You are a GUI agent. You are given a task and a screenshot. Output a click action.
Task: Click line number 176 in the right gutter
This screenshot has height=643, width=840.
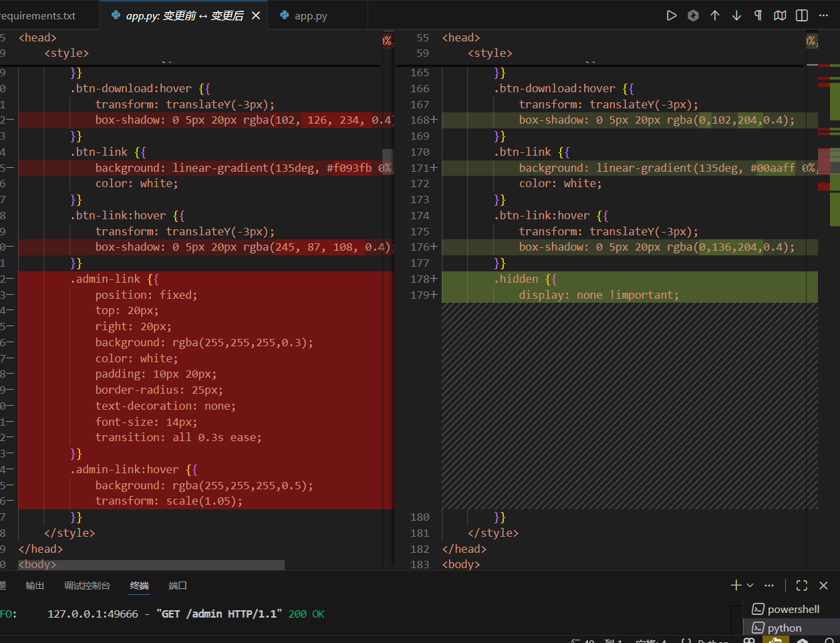coord(420,247)
